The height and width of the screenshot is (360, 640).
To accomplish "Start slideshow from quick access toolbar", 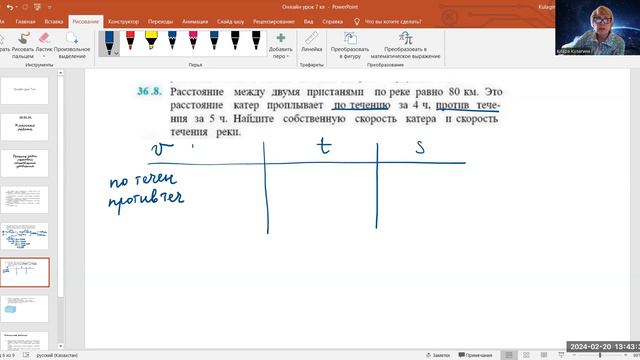I will (37, 7).
